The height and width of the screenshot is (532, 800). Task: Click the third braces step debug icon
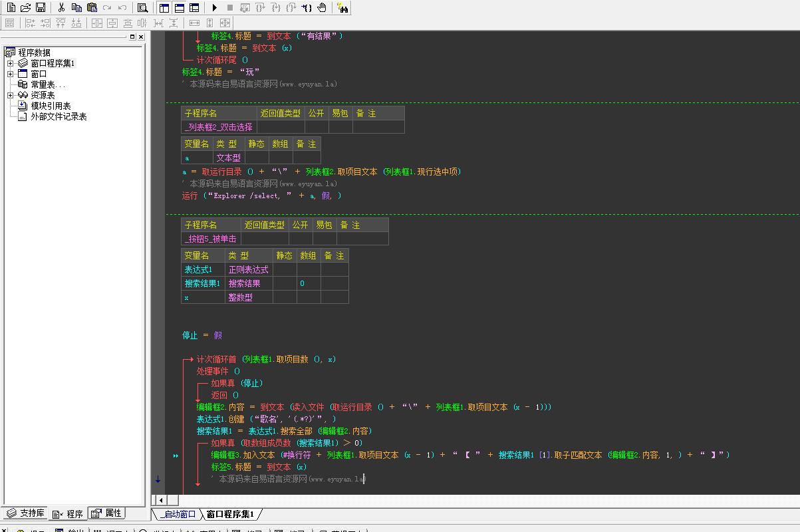pyautogui.click(x=291, y=8)
